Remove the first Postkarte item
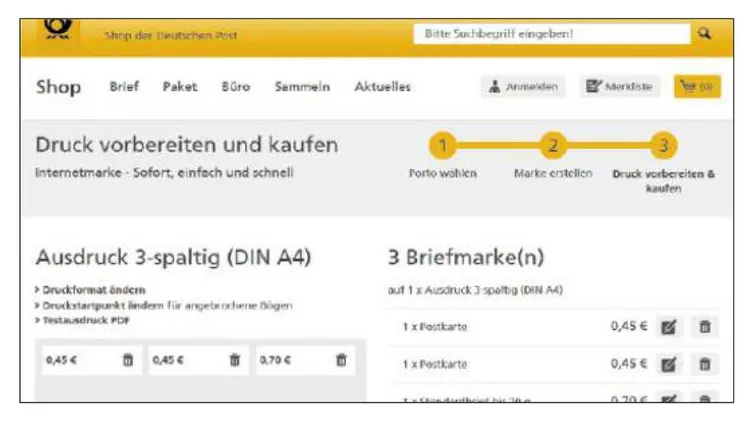 (705, 327)
